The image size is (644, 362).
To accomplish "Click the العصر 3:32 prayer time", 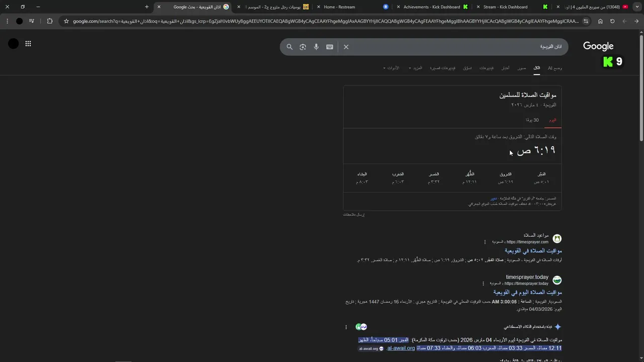I will pos(434,178).
